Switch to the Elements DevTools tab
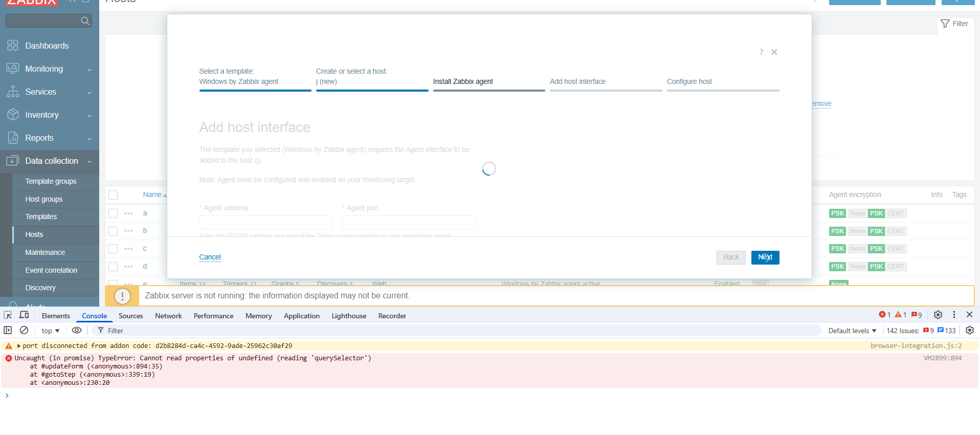Image resolution: width=980 pixels, height=435 pixels. click(x=56, y=316)
